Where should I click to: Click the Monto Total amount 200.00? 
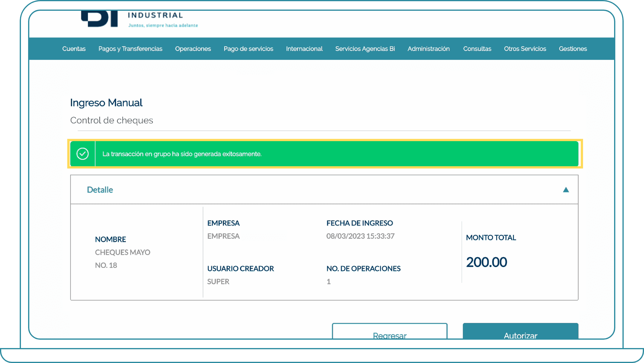[x=486, y=262]
